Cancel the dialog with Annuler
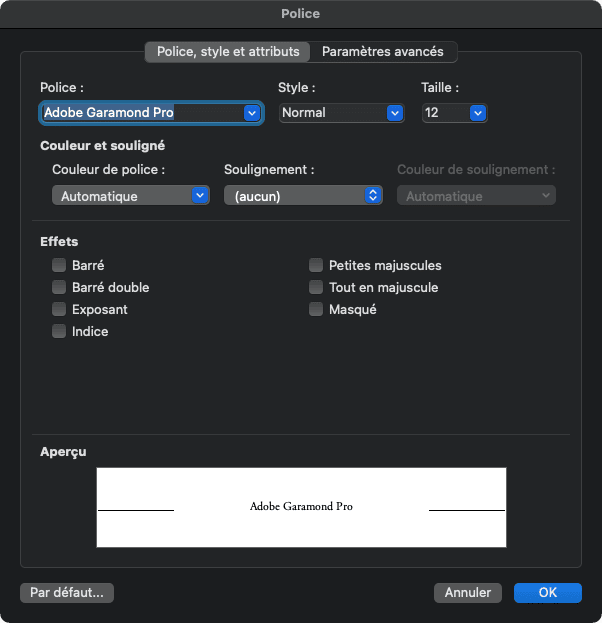Screen dimensions: 602x623 point(468,592)
